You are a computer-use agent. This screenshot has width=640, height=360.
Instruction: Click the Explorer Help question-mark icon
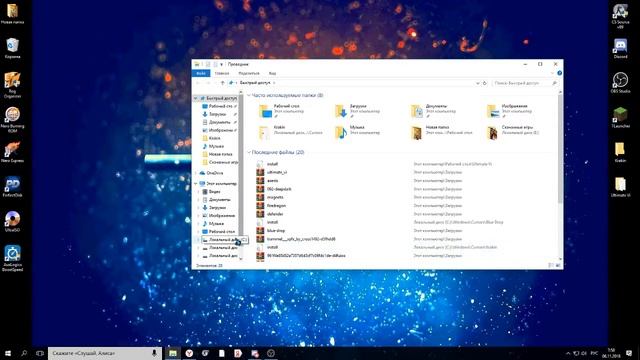559,73
